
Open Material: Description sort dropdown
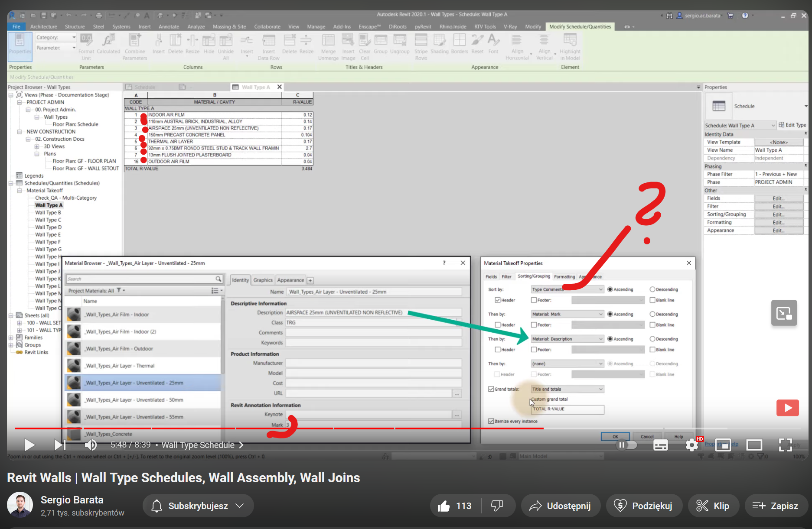tap(567, 339)
